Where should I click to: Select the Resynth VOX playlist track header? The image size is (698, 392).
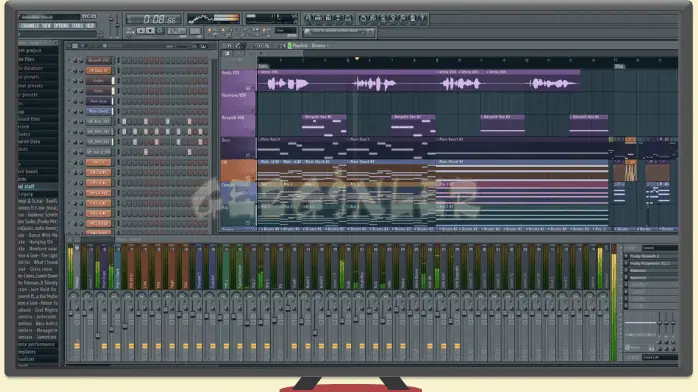239,125
